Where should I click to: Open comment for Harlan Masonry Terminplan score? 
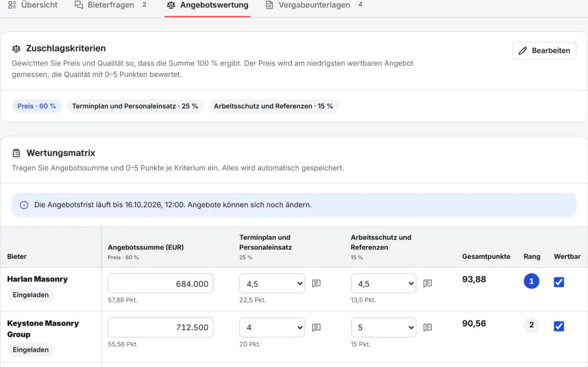click(317, 283)
